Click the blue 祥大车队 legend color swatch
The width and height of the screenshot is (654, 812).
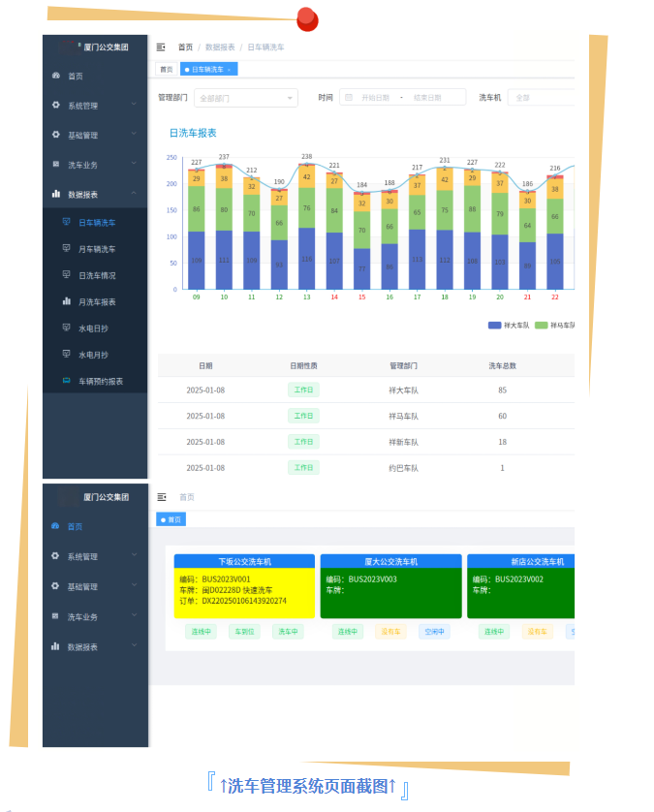494,326
